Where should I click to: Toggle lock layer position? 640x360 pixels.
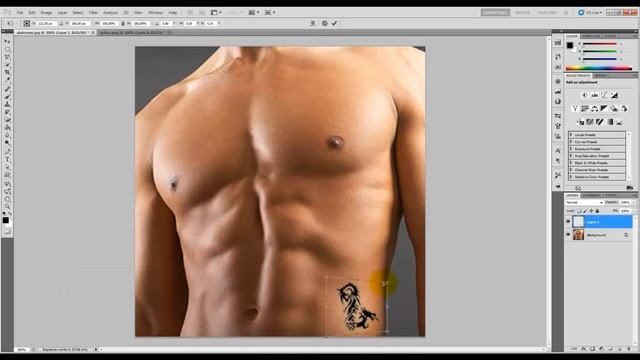click(591, 211)
